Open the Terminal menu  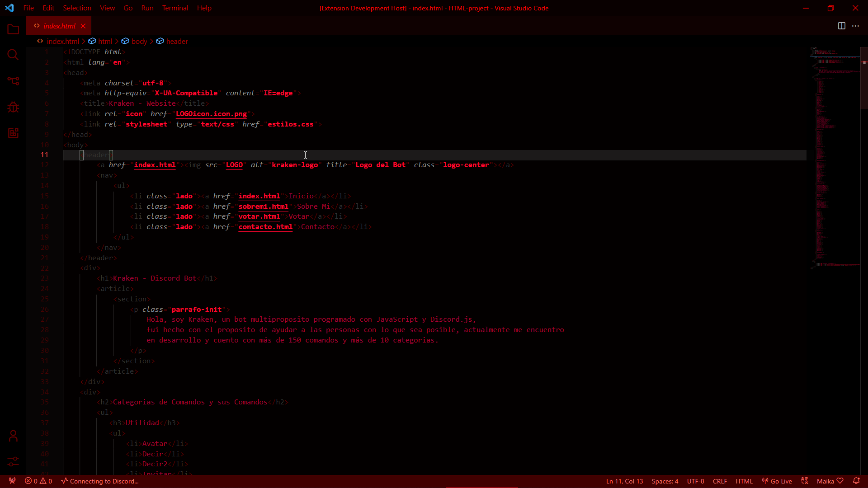click(175, 8)
